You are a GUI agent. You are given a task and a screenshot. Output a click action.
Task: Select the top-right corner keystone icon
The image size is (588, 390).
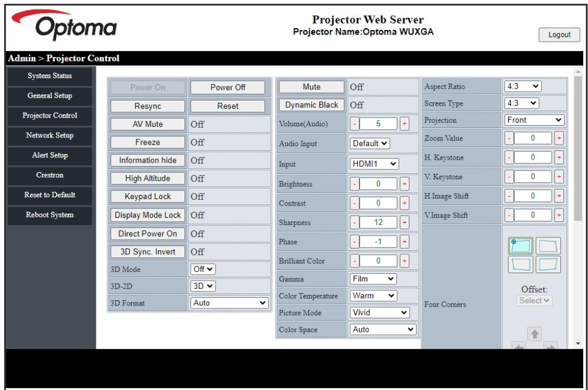coord(548,246)
